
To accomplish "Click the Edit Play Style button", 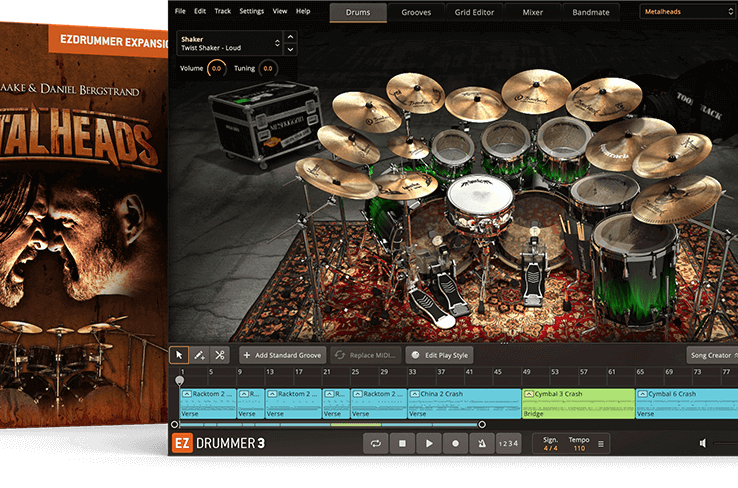I will (439, 355).
